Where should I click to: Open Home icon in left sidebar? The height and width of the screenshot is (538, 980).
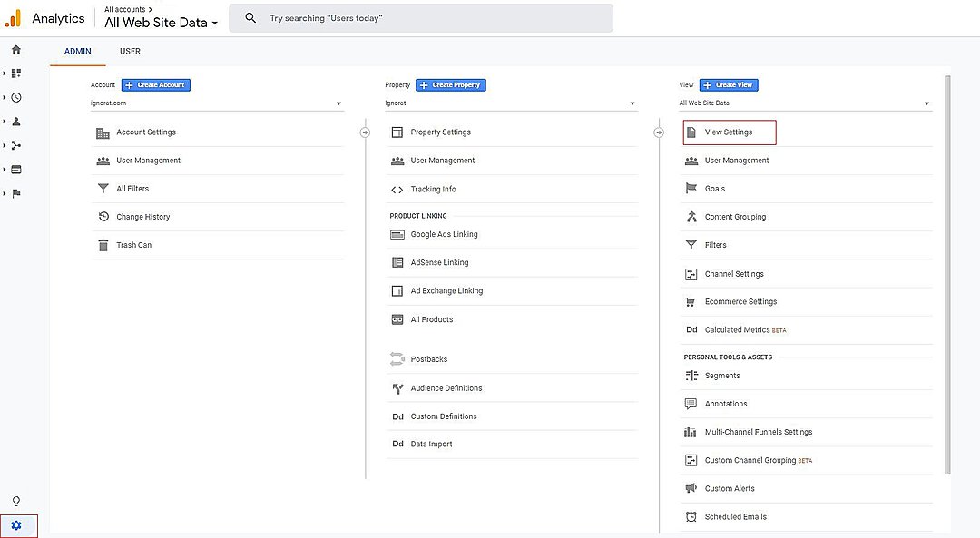pos(16,49)
